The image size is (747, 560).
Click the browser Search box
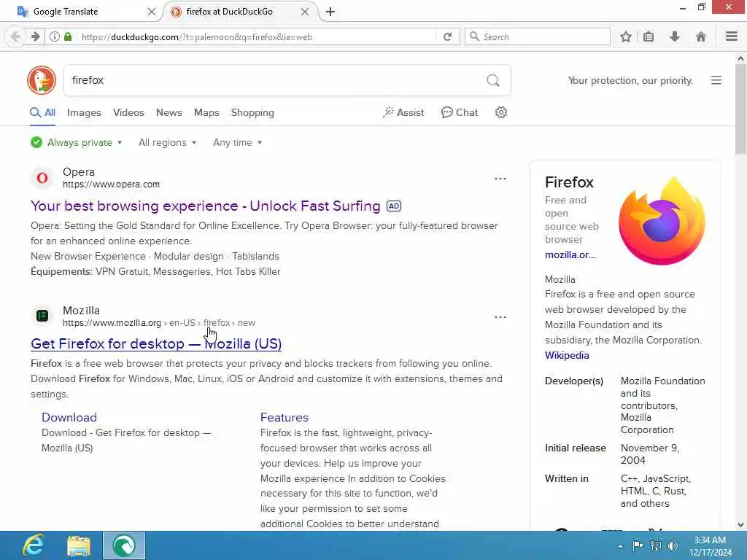click(538, 36)
